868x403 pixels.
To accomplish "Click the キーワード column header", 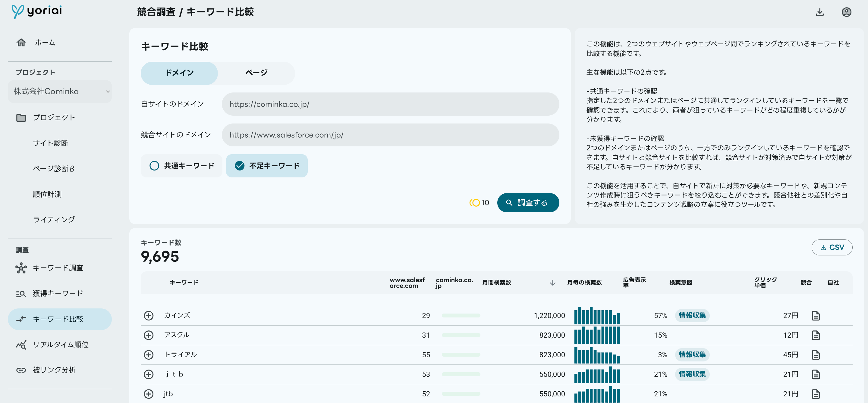I will [x=184, y=283].
